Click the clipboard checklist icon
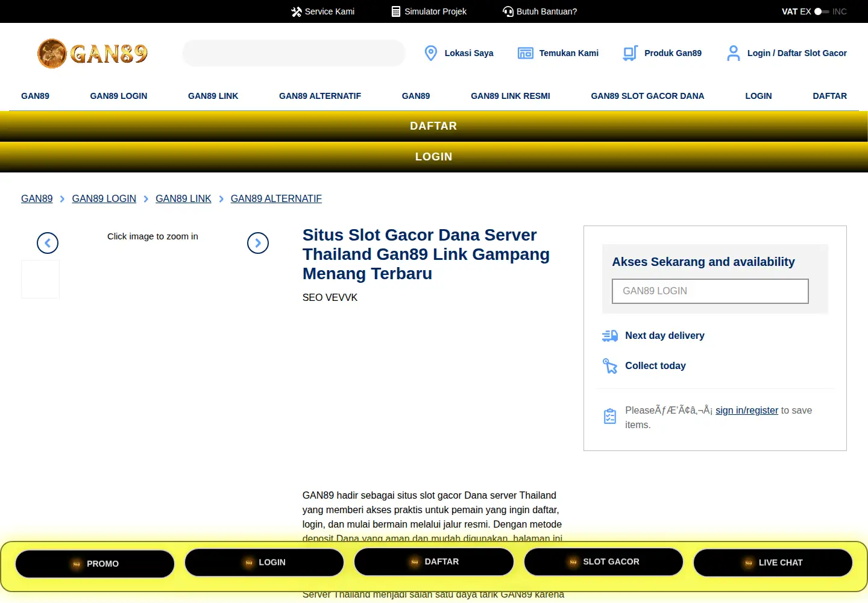Screen dimensions: 868x603 (x=610, y=416)
